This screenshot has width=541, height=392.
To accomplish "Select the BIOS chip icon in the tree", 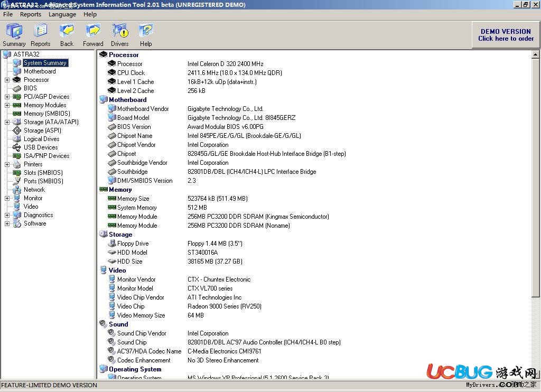I will [x=17, y=88].
